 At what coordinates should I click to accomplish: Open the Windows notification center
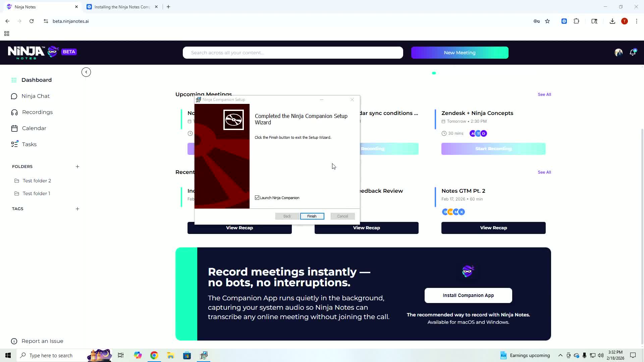(x=633, y=355)
